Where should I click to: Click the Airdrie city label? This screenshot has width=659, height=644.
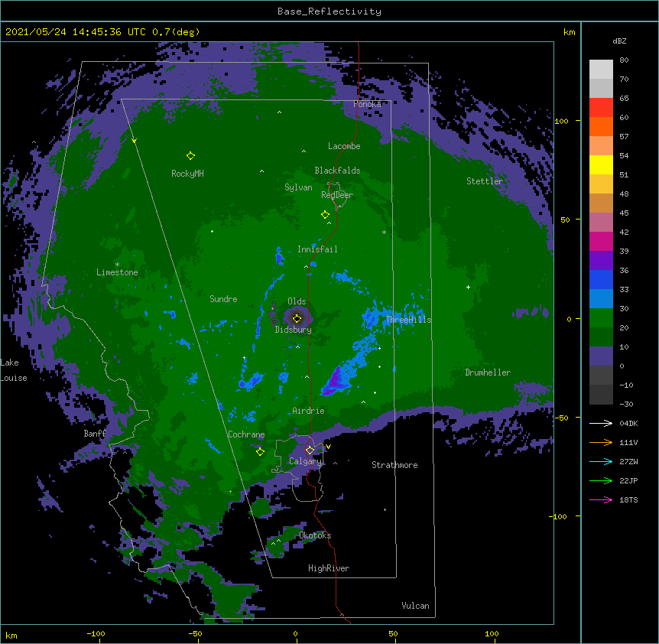[309, 411]
